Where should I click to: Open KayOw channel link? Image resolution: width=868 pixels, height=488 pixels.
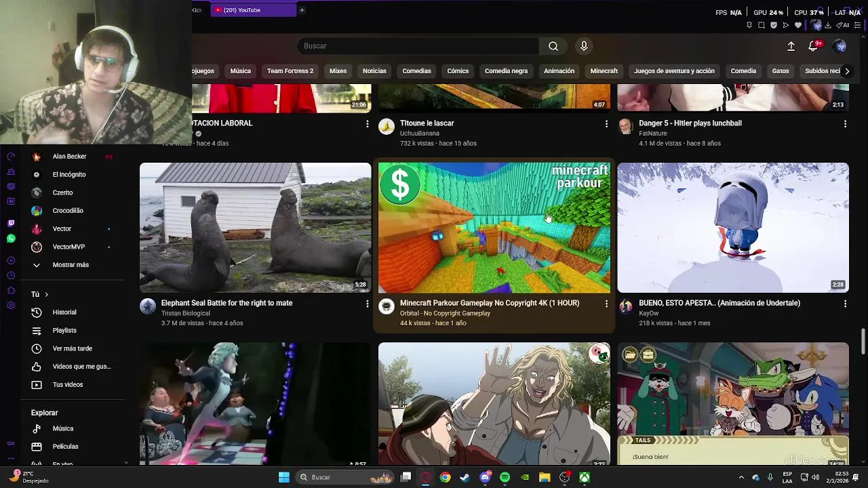click(649, 313)
